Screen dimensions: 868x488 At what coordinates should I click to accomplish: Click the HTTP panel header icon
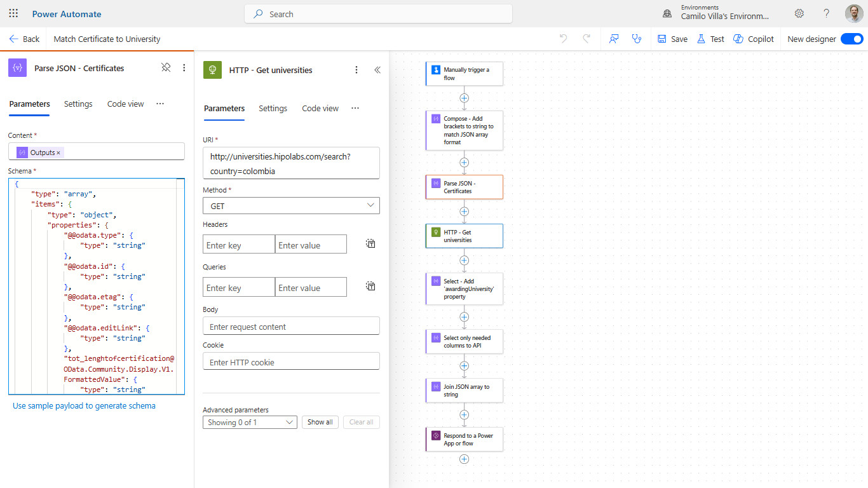[212, 70]
